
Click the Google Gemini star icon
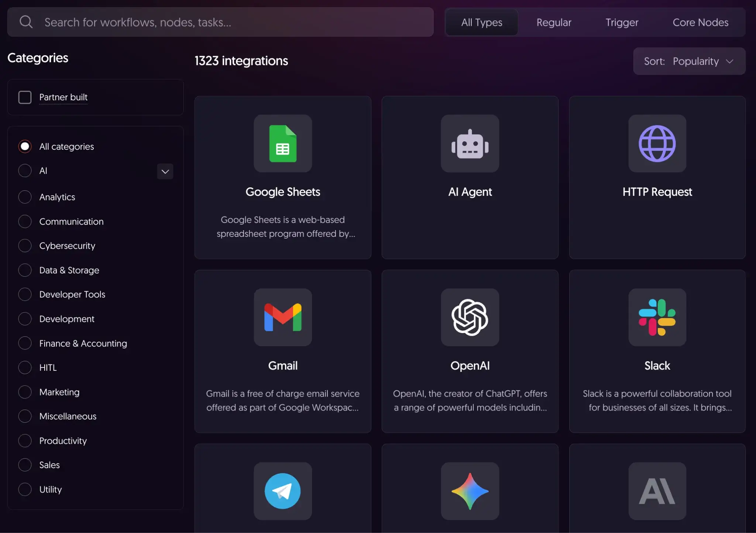pyautogui.click(x=470, y=491)
